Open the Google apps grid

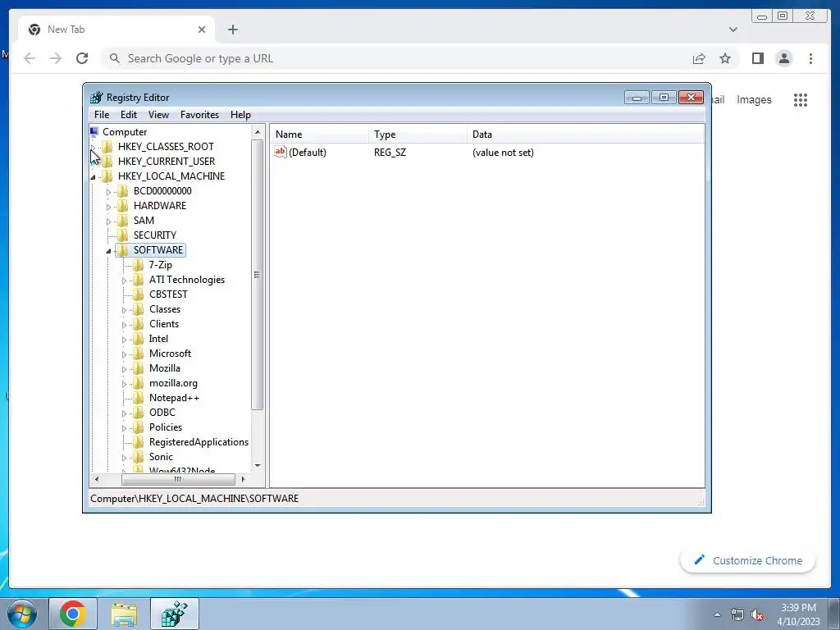click(x=801, y=99)
